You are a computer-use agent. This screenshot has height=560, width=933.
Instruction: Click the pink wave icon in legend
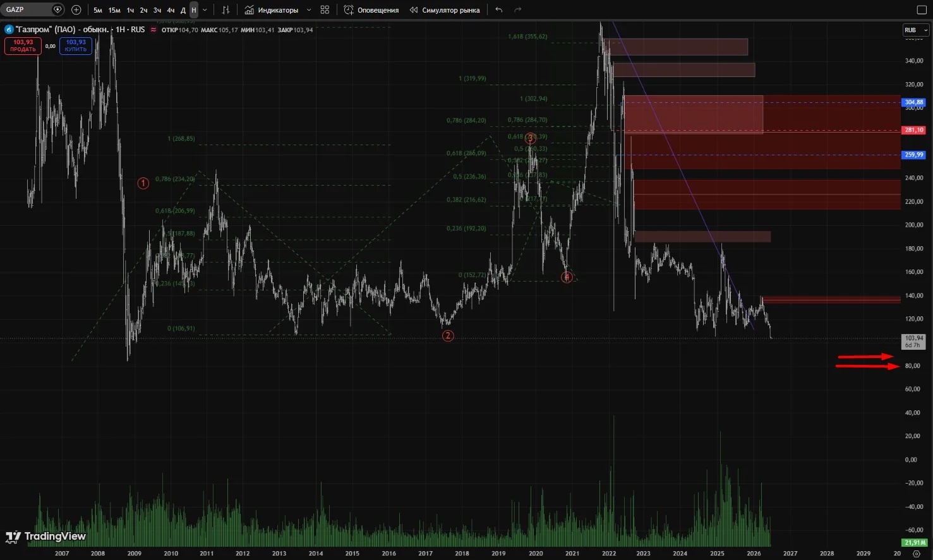click(153, 30)
